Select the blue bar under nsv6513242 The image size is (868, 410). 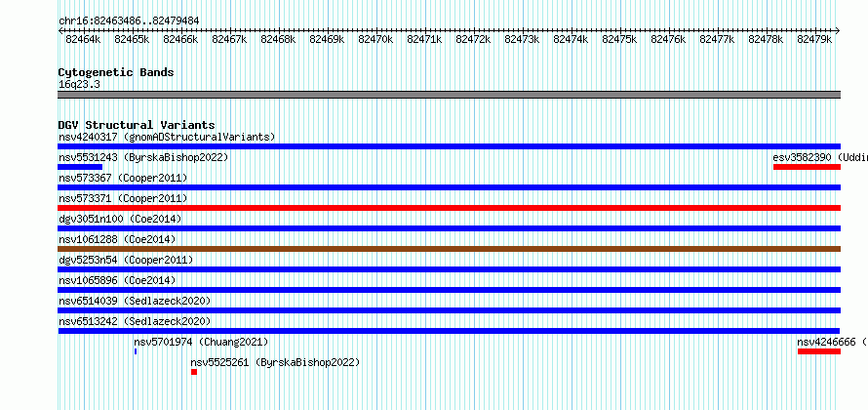pyautogui.click(x=449, y=331)
